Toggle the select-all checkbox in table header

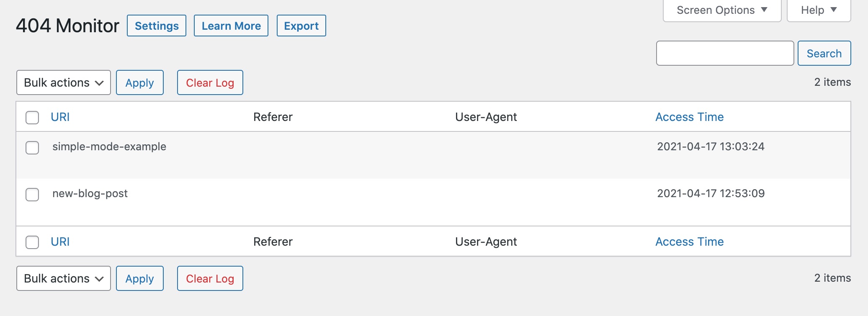[x=32, y=118]
